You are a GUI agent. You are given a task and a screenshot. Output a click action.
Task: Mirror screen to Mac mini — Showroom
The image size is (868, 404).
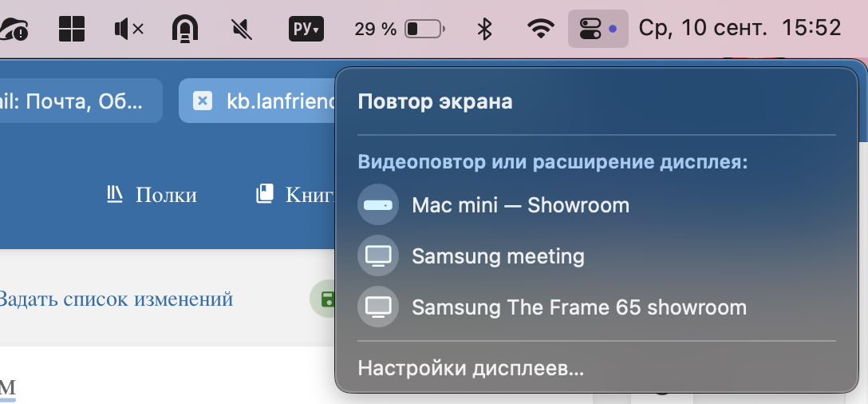[520, 205]
